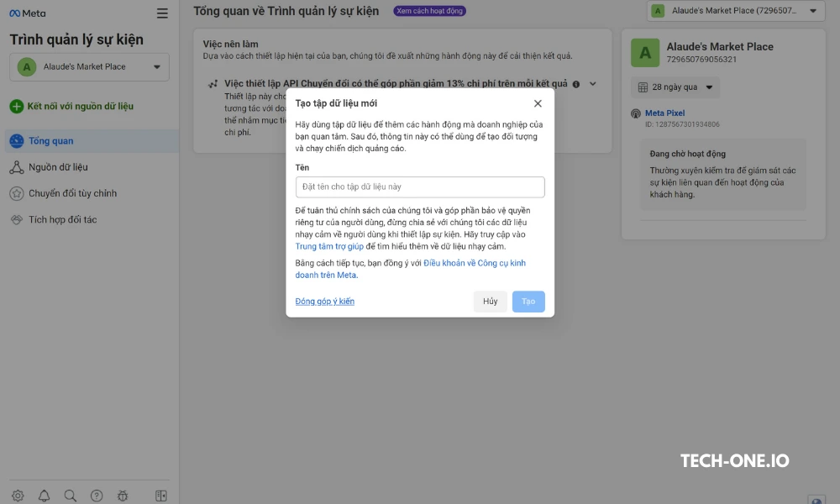Screen dimensions: 840x504
Task: Open settings gear icon in bottom bar
Action: click(18, 496)
